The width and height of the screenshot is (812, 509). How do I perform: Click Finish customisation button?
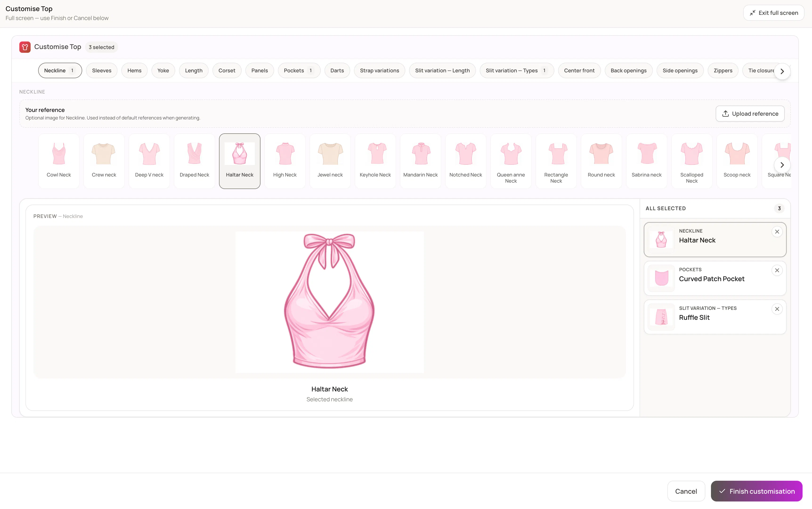[x=756, y=491]
